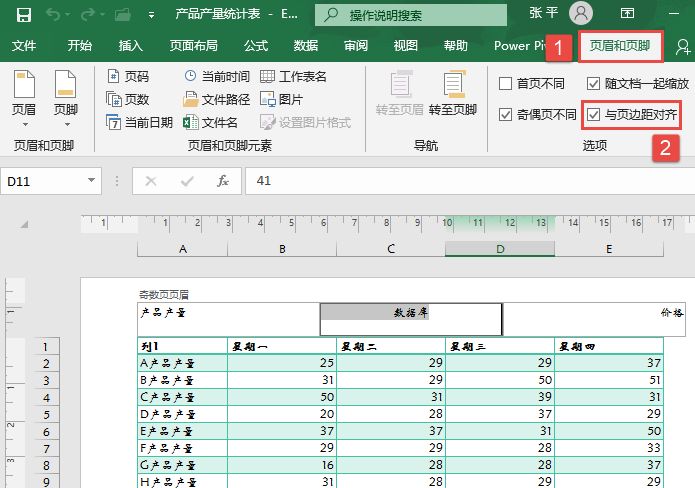Viewport: 695px width, 488px height.
Task: Click cell 星期四 column heading
Action: 609,346
